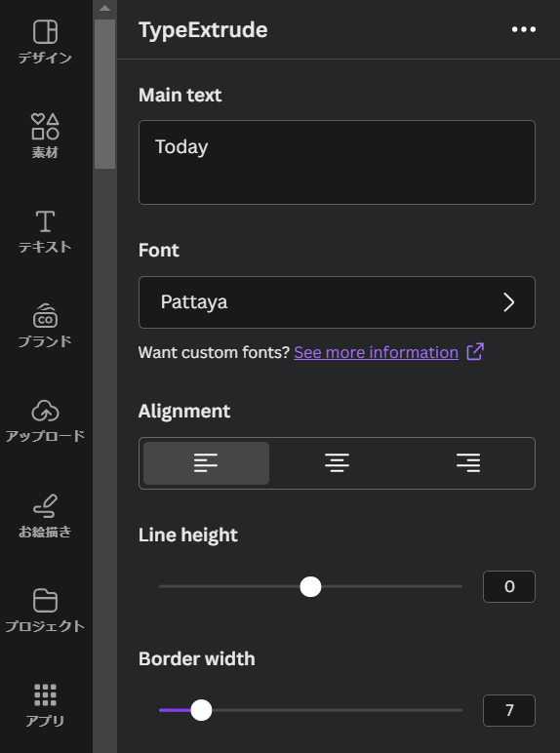Open the アップロード uploads panel
Viewport: 560px width, 753px height.
[45, 420]
